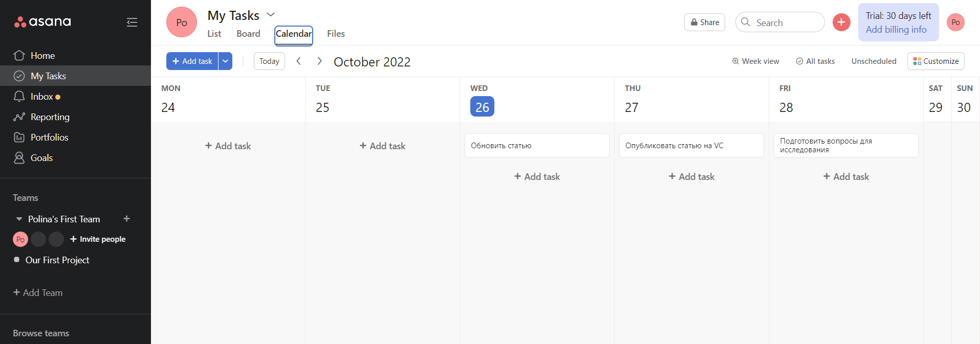The image size is (980, 344).
Task: Click the Share button
Action: point(704,22)
